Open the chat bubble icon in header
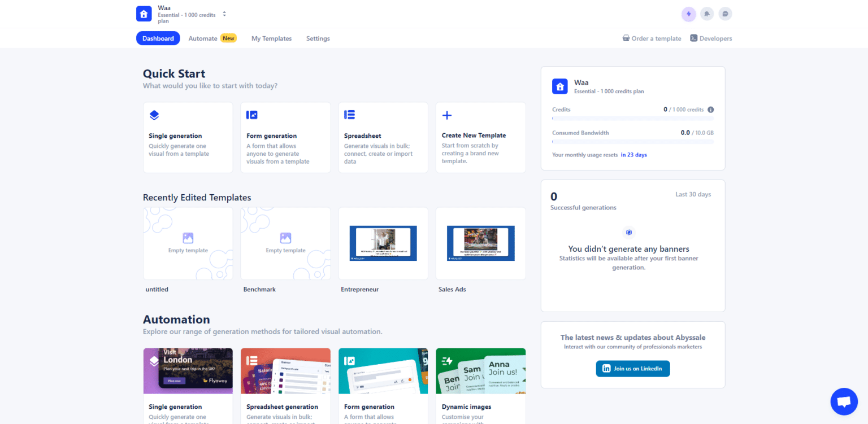 [725, 14]
